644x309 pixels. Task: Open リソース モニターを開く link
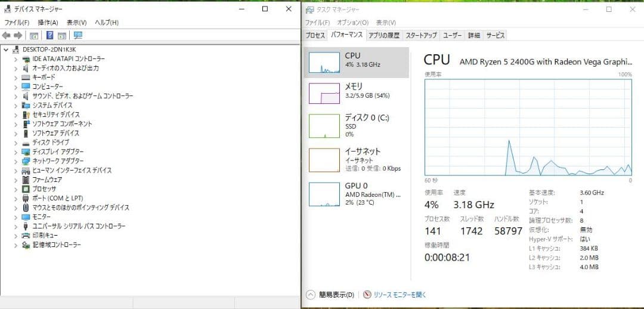click(400, 295)
